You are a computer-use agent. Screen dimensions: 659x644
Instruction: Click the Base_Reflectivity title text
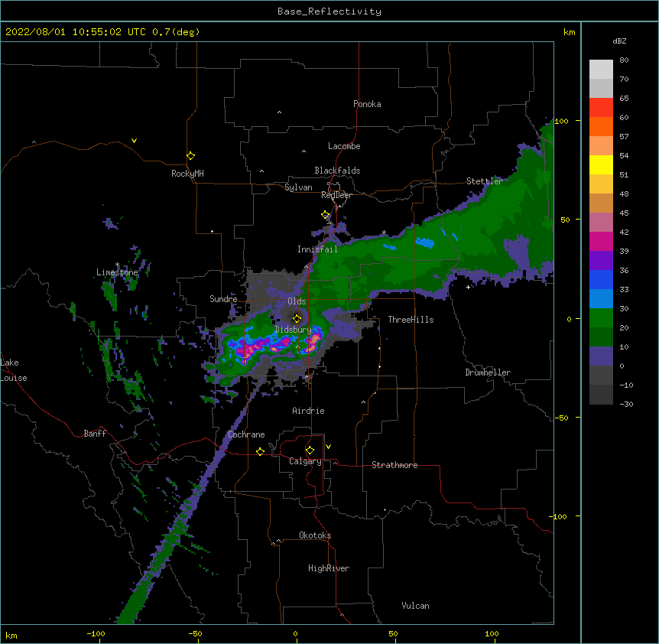pos(329,11)
